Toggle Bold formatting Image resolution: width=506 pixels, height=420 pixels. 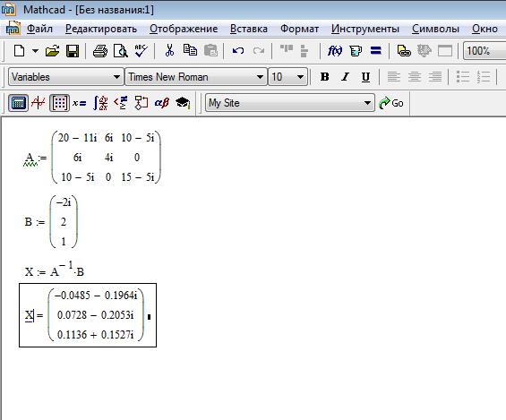tap(324, 77)
